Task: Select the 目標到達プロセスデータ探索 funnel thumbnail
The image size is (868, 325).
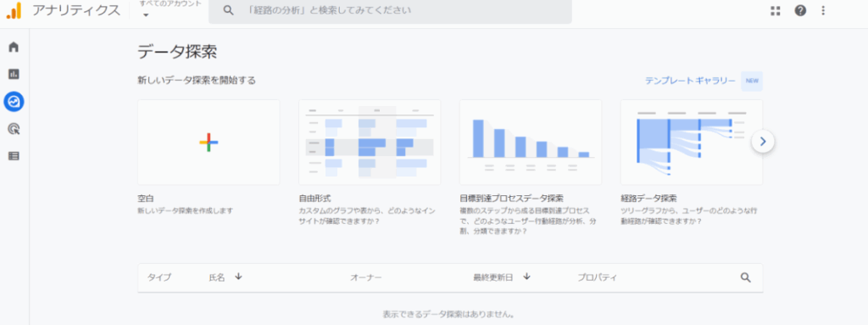Action: (531, 143)
